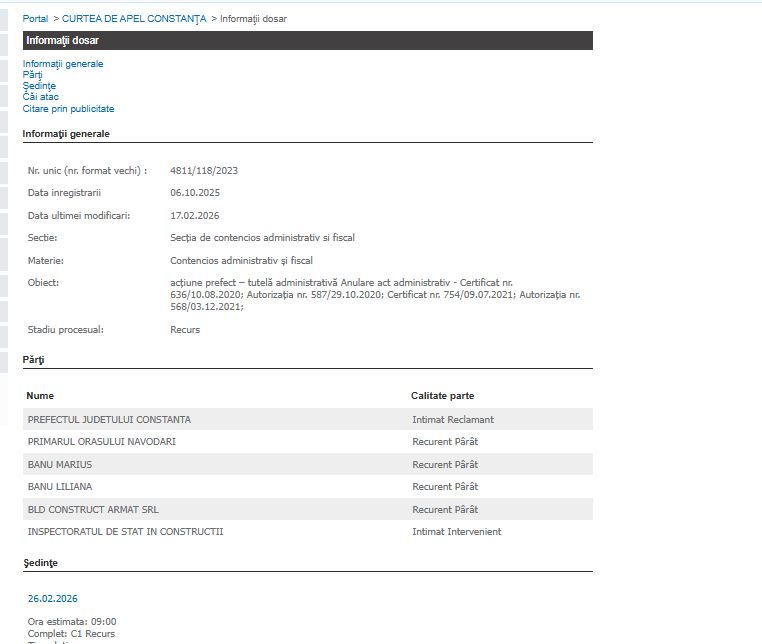Viewport: 762px width, 644px height.
Task: Open the Portal breadcrumb link
Action: click(35, 19)
